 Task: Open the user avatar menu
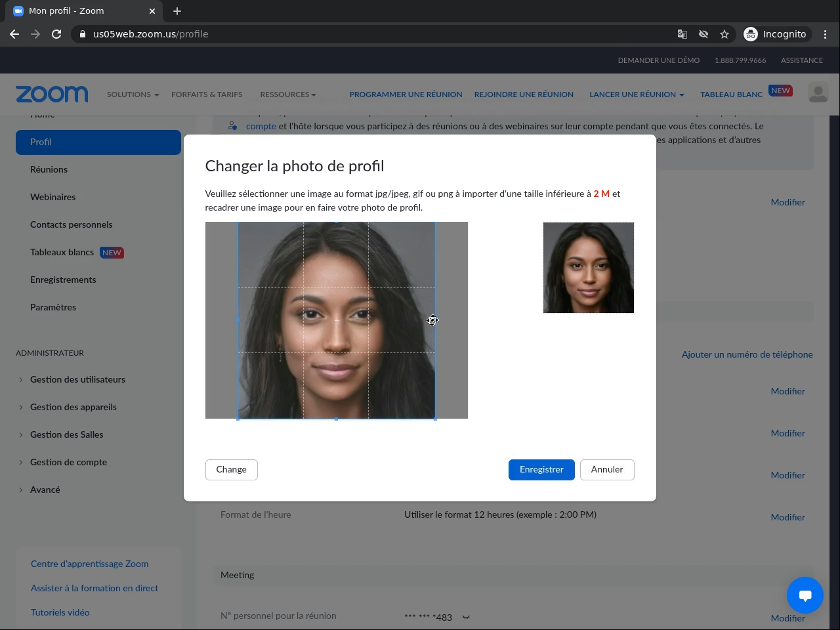[x=818, y=93]
